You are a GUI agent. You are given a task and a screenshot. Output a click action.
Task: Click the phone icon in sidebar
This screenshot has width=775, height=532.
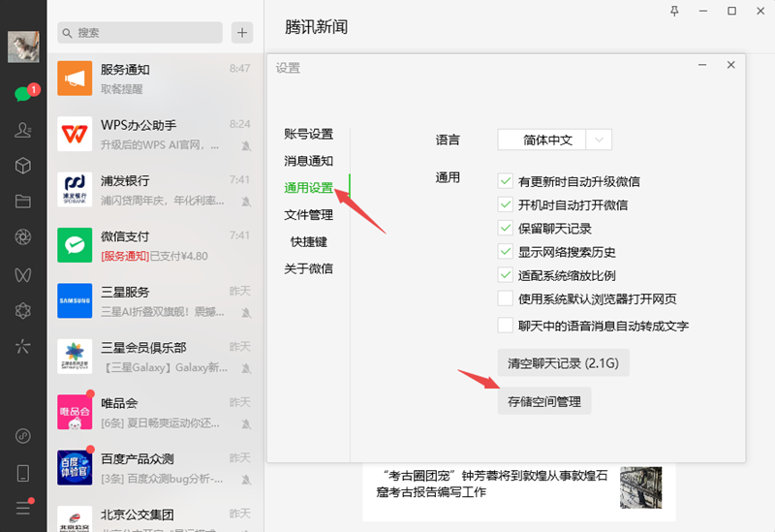pyautogui.click(x=23, y=473)
